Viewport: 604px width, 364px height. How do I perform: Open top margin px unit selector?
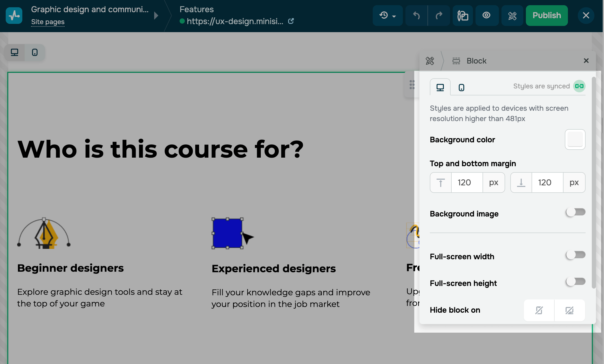point(493,183)
